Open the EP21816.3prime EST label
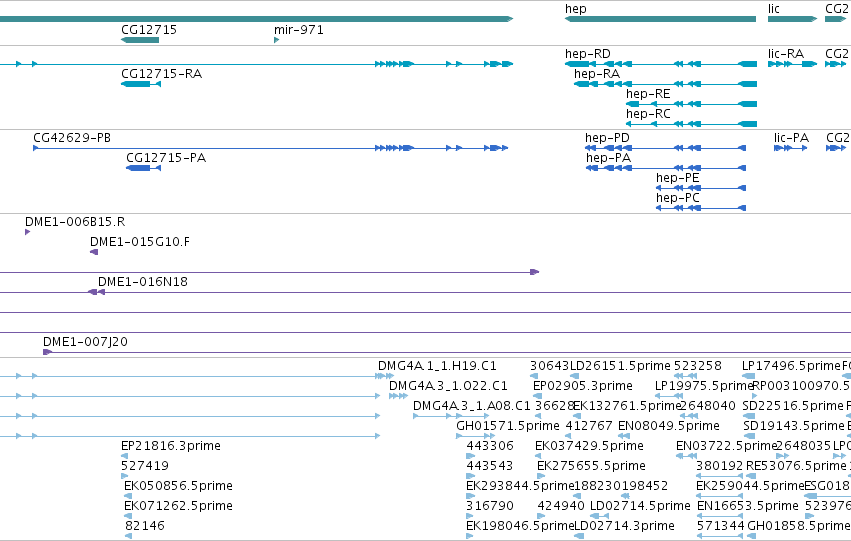 171,446
